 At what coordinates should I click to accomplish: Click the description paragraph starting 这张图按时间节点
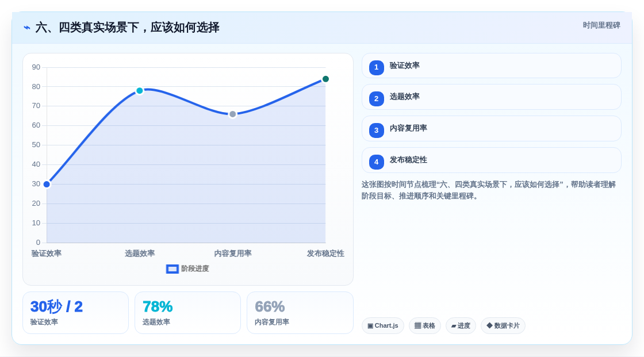pyautogui.click(x=489, y=190)
